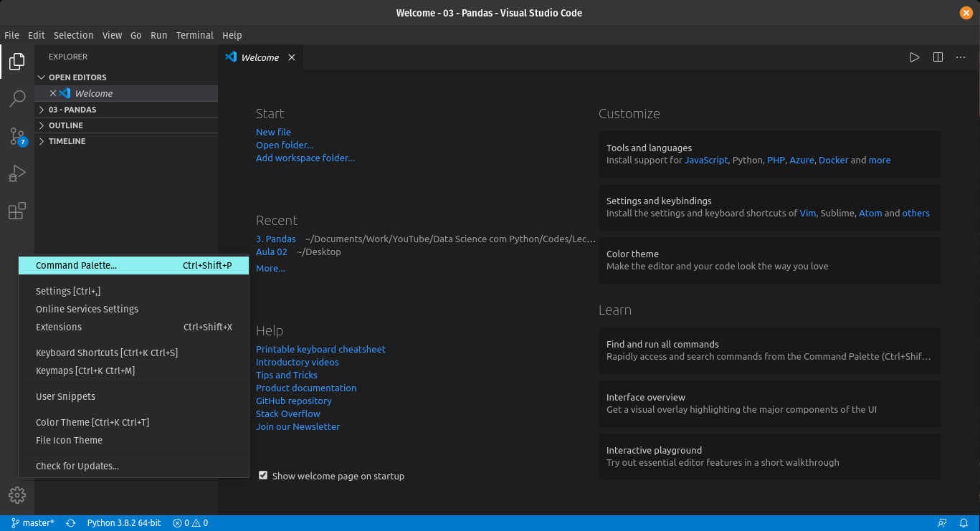Open the Extensions view
Screen dimensions: 980x531
click(x=16, y=210)
